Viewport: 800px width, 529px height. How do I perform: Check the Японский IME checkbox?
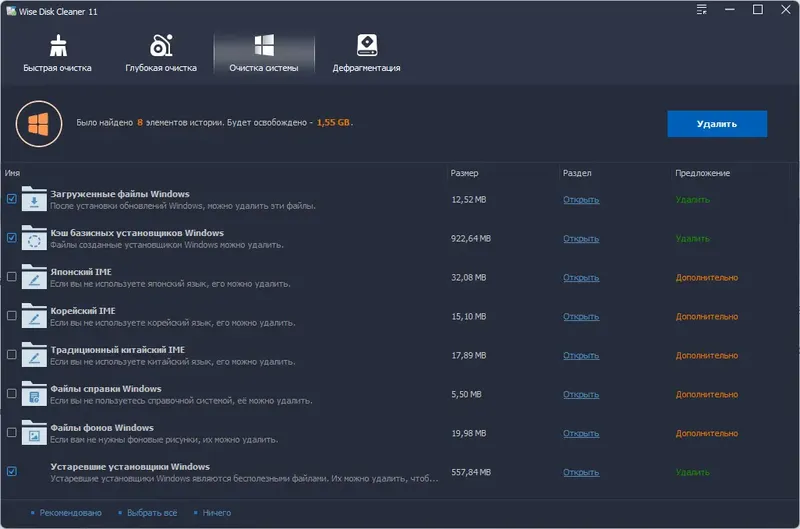(x=12, y=277)
